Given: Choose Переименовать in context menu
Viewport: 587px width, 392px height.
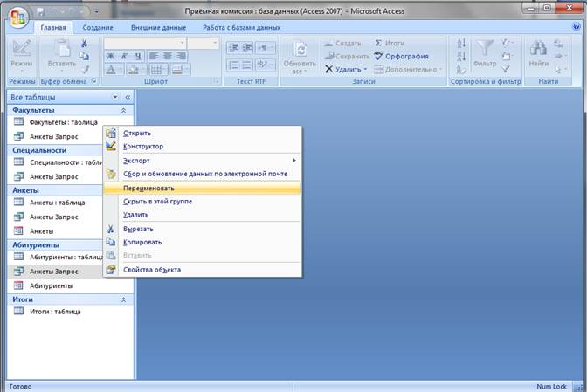Looking at the screenshot, I should pos(202,189).
